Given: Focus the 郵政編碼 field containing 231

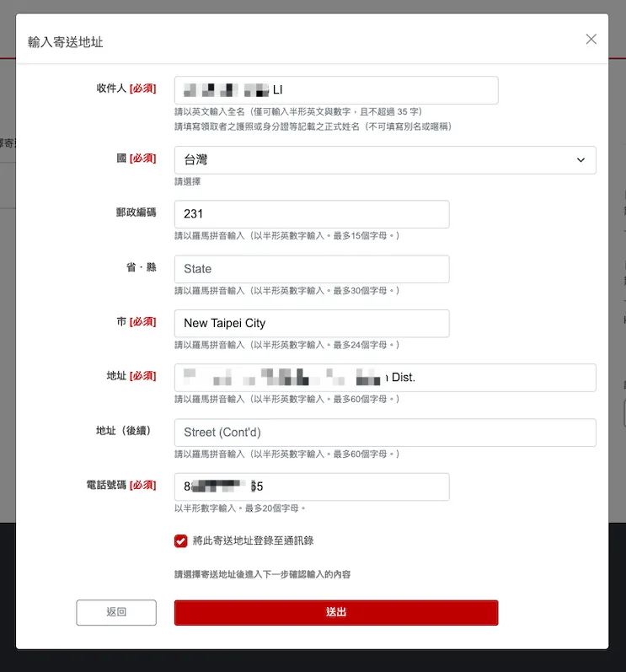Looking at the screenshot, I should [311, 214].
